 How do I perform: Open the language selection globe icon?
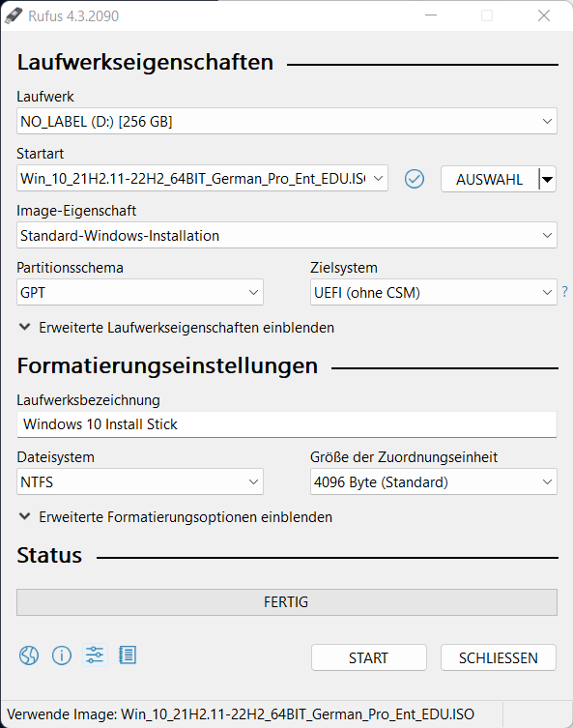point(29,655)
